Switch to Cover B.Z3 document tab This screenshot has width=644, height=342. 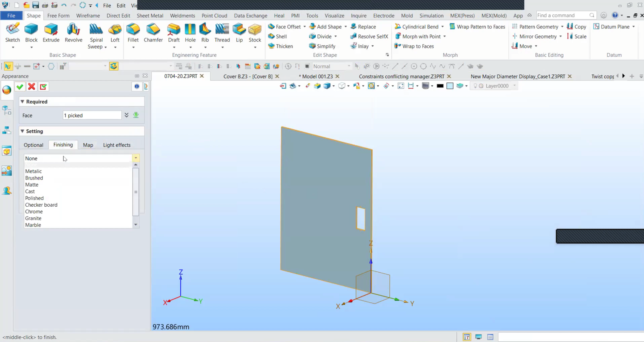(248, 76)
